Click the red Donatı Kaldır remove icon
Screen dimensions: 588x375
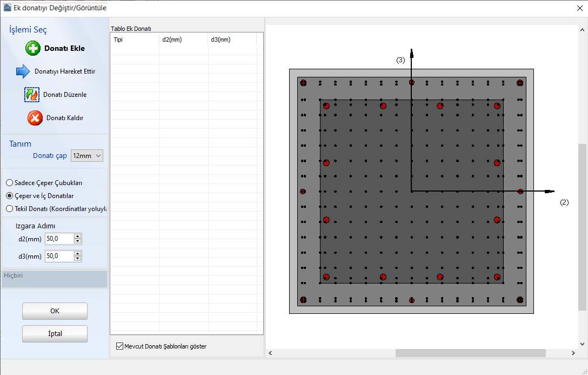pos(35,117)
